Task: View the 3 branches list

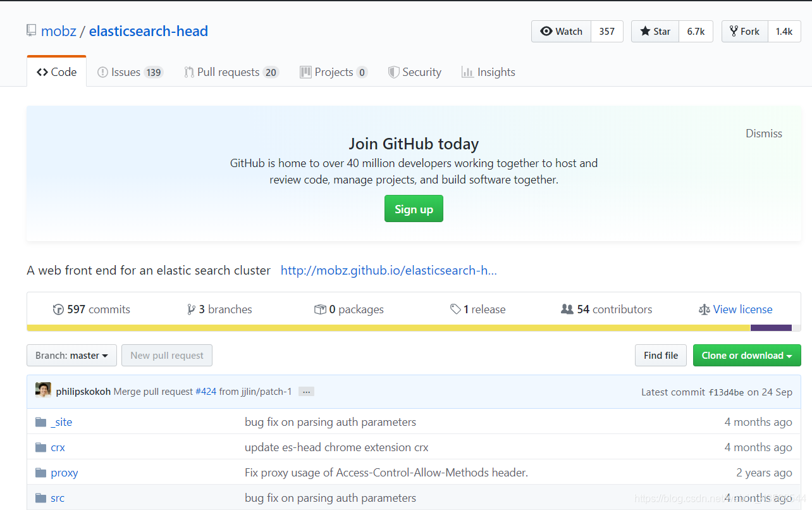Action: [219, 309]
